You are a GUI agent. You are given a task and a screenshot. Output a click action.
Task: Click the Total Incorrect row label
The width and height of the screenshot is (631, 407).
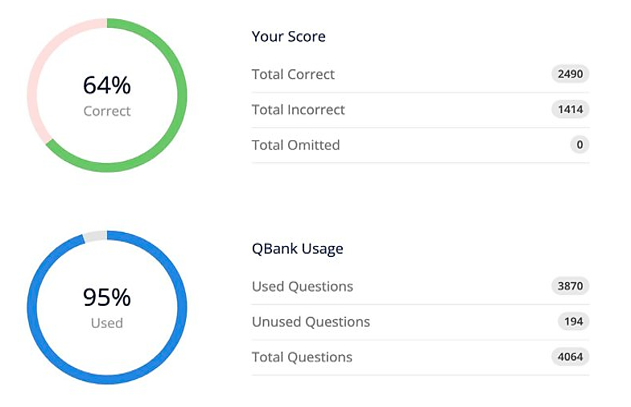(x=298, y=109)
